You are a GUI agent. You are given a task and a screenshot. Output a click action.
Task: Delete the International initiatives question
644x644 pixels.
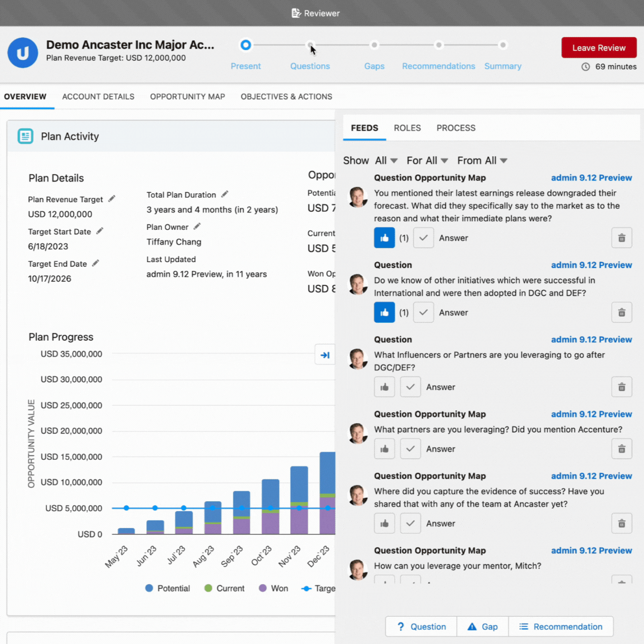(x=622, y=313)
